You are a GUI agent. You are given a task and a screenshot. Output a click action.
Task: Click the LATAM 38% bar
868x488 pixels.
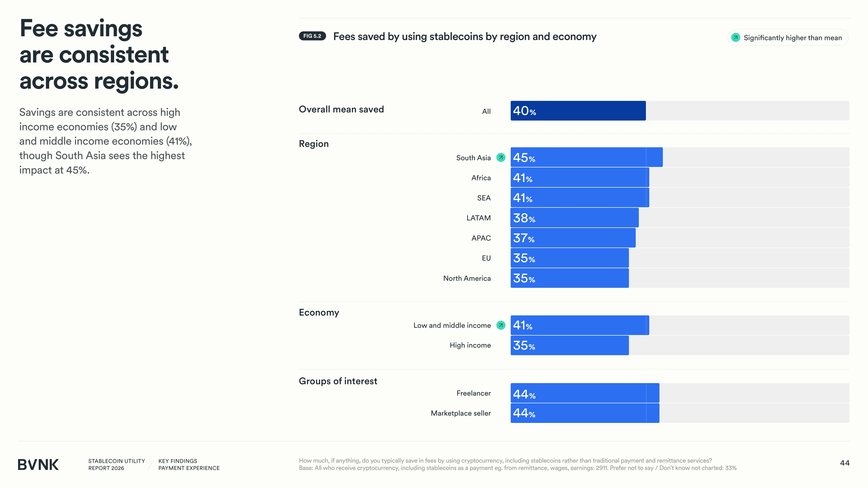point(574,217)
